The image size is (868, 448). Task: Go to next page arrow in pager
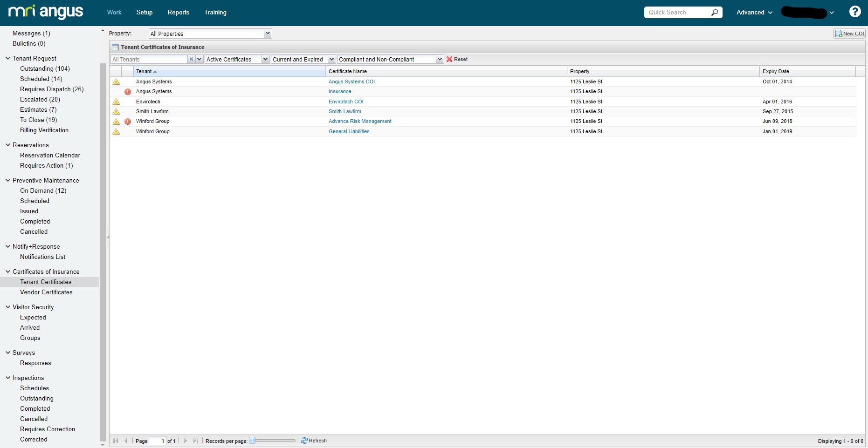(186, 441)
